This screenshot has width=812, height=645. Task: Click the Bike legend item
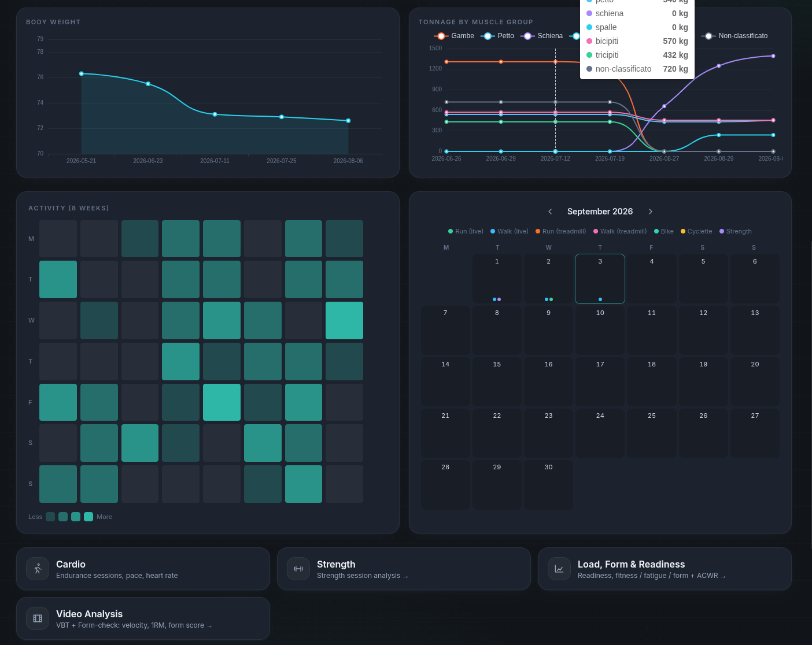coord(664,231)
